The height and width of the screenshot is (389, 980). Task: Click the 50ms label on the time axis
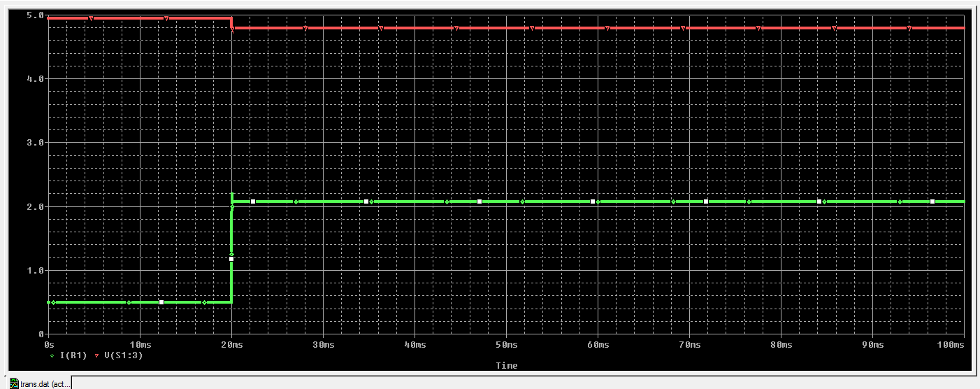(506, 346)
